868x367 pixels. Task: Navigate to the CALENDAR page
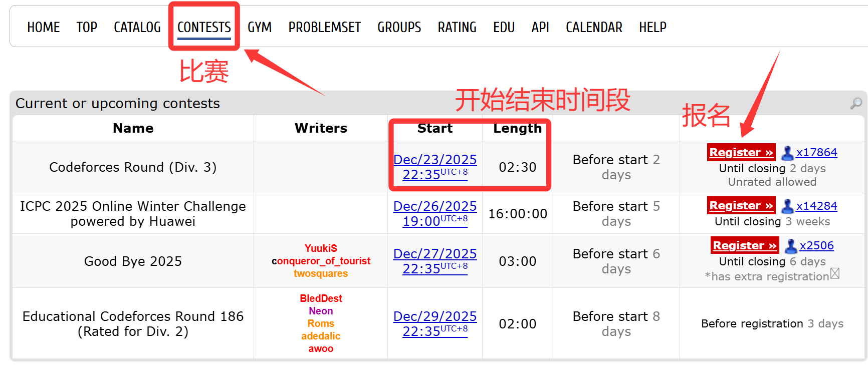tap(594, 27)
